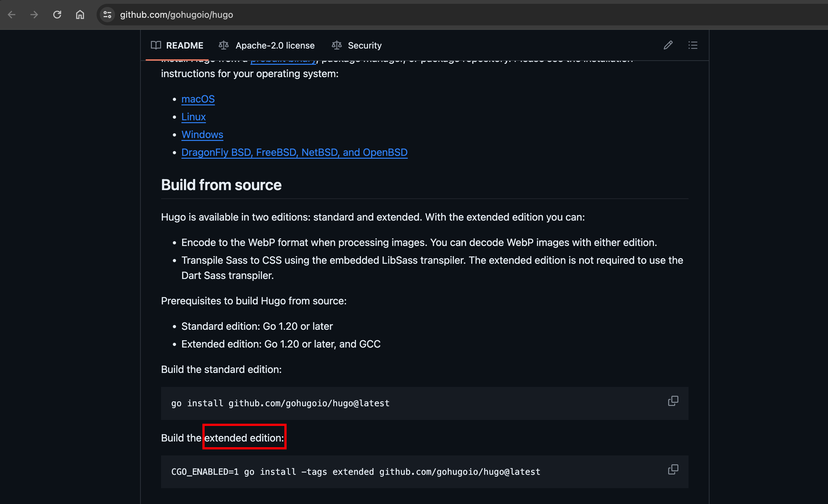Copy the standard edition install command
This screenshot has height=504, width=828.
(x=673, y=401)
